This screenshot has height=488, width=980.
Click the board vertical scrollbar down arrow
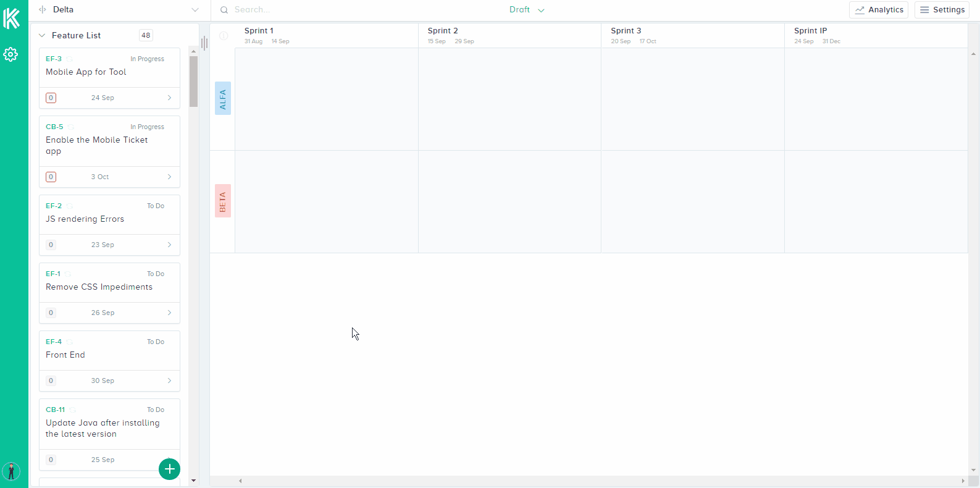(974, 470)
